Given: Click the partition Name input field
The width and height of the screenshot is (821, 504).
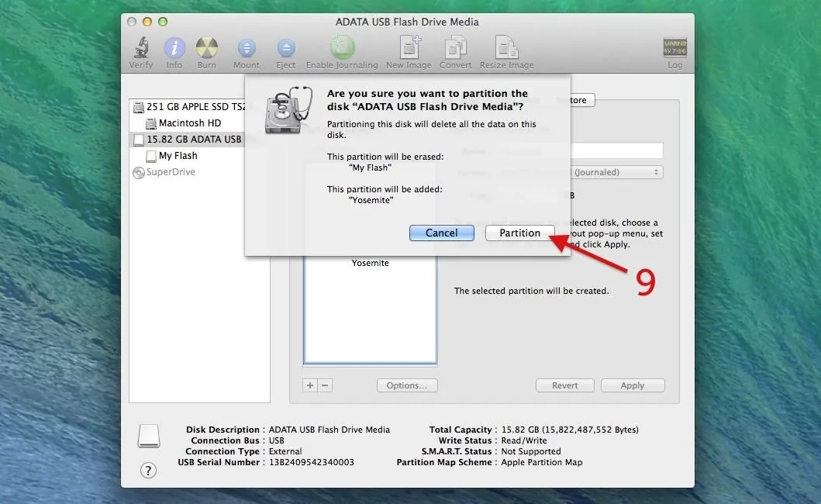Looking at the screenshot, I should tap(616, 150).
